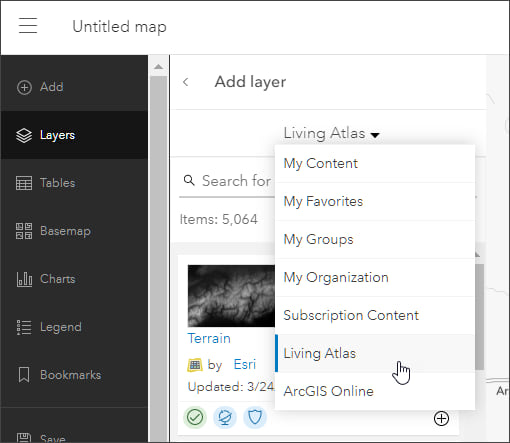Open the Charts bar icon
Viewport: 510px width, 443px height.
click(x=24, y=279)
